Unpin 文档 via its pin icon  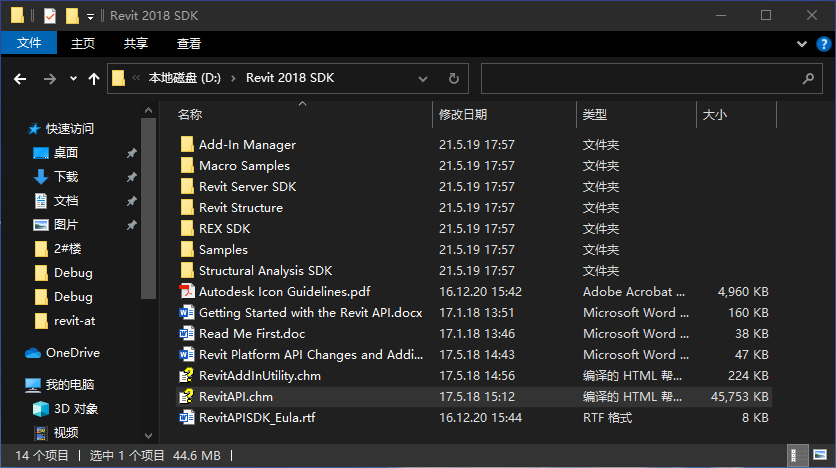(132, 201)
